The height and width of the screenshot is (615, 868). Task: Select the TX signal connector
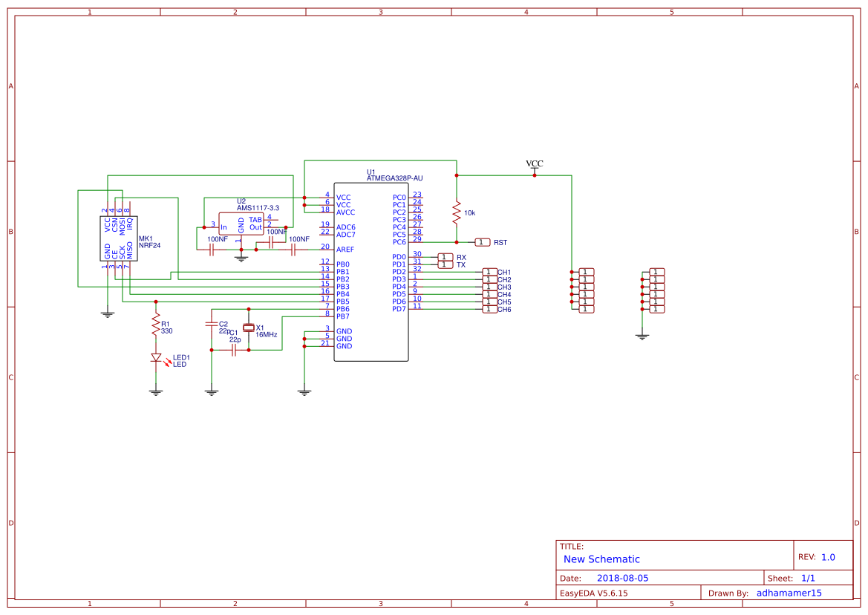click(x=444, y=264)
